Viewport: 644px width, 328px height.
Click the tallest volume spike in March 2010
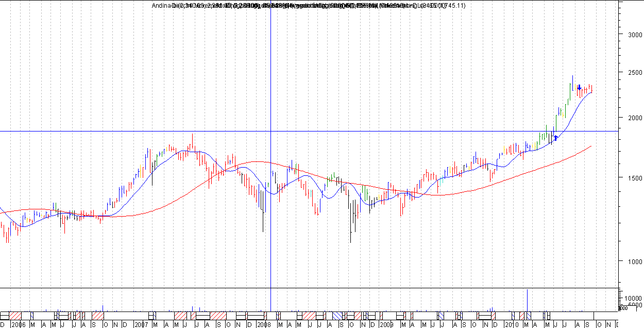tap(527, 300)
